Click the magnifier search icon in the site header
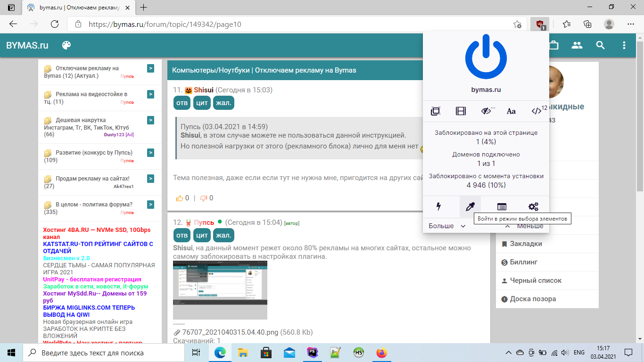 [600, 45]
